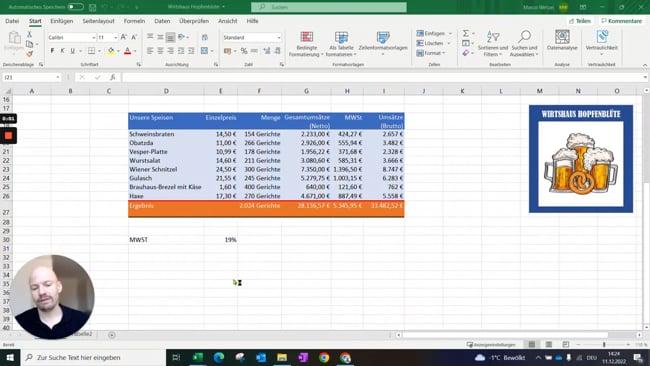The image size is (650, 366).
Task: Open the Hilfe tab
Action: 252,21
